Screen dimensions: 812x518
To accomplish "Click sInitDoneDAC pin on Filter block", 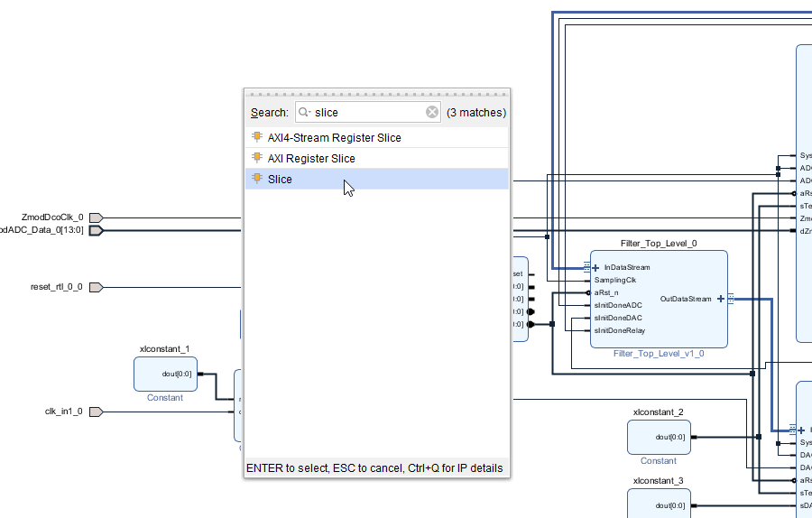I will point(618,318).
